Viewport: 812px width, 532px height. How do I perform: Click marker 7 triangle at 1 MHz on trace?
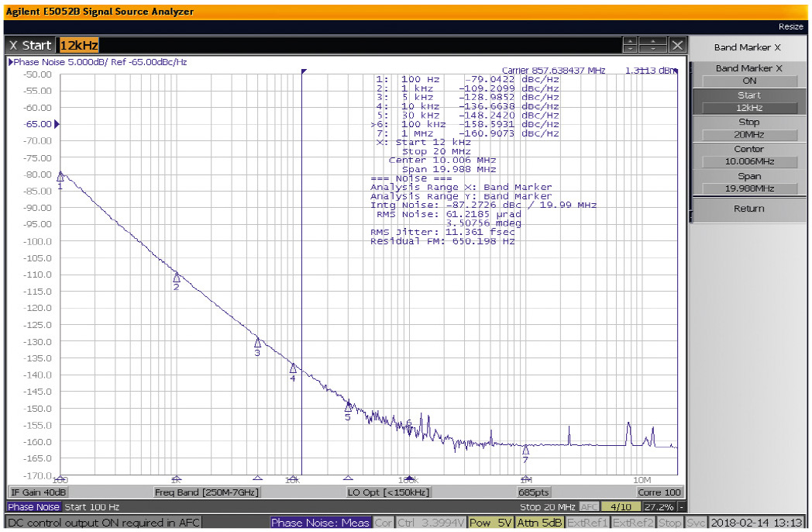[x=525, y=450]
